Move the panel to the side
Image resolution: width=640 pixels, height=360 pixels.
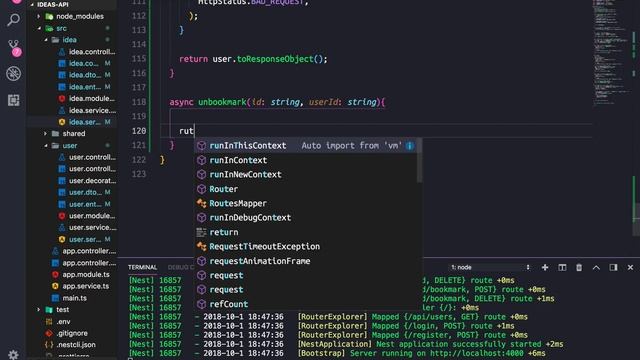point(613,267)
